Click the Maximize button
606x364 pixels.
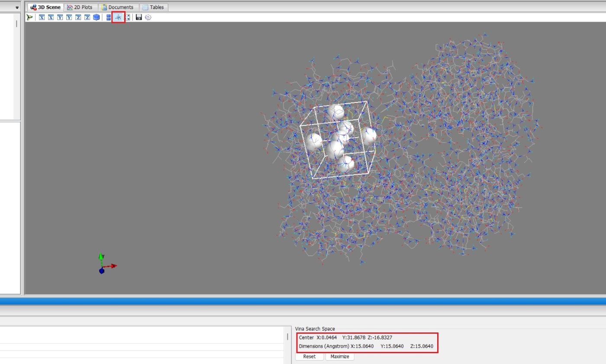click(340, 357)
